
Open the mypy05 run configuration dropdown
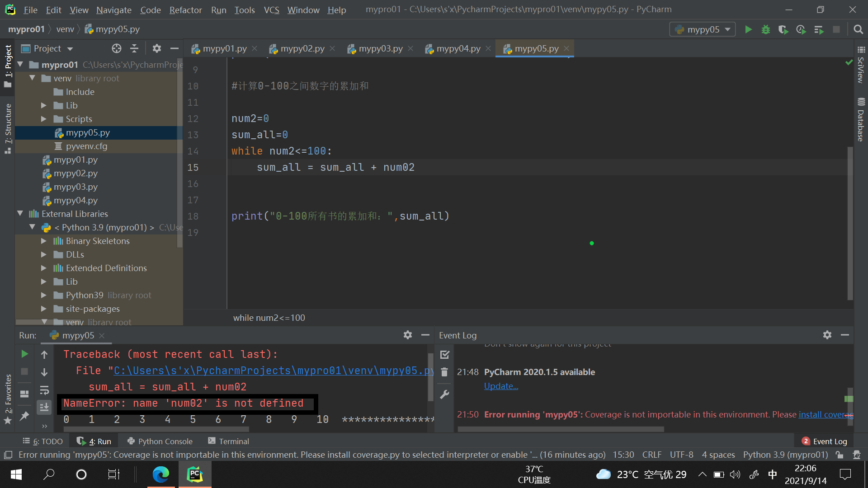point(702,29)
